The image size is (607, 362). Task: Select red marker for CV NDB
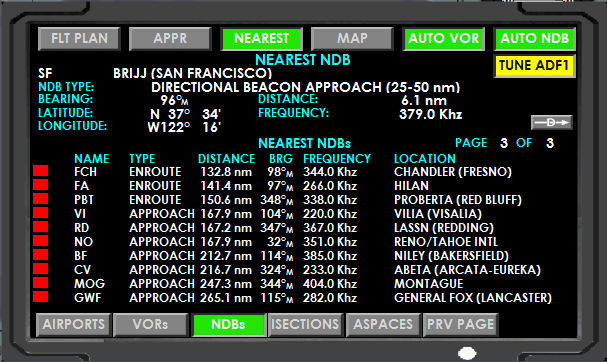(x=41, y=268)
